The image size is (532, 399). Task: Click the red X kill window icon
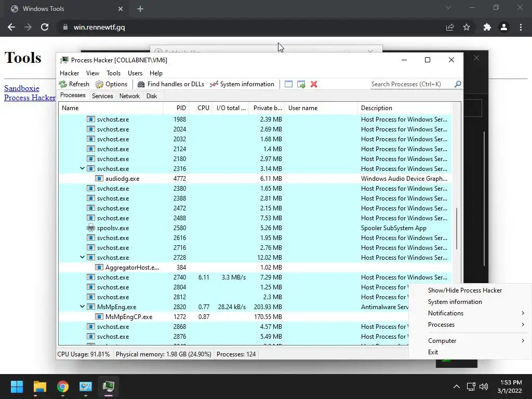pos(314,84)
